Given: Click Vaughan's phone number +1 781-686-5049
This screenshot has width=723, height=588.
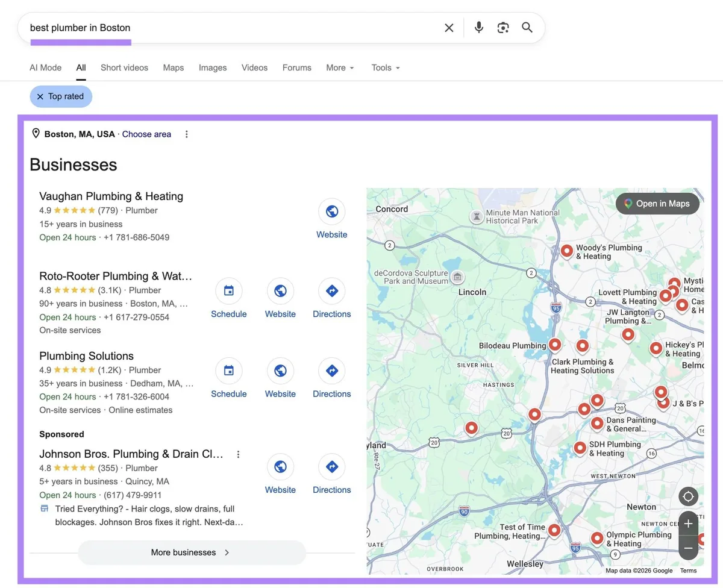Looking at the screenshot, I should (136, 237).
